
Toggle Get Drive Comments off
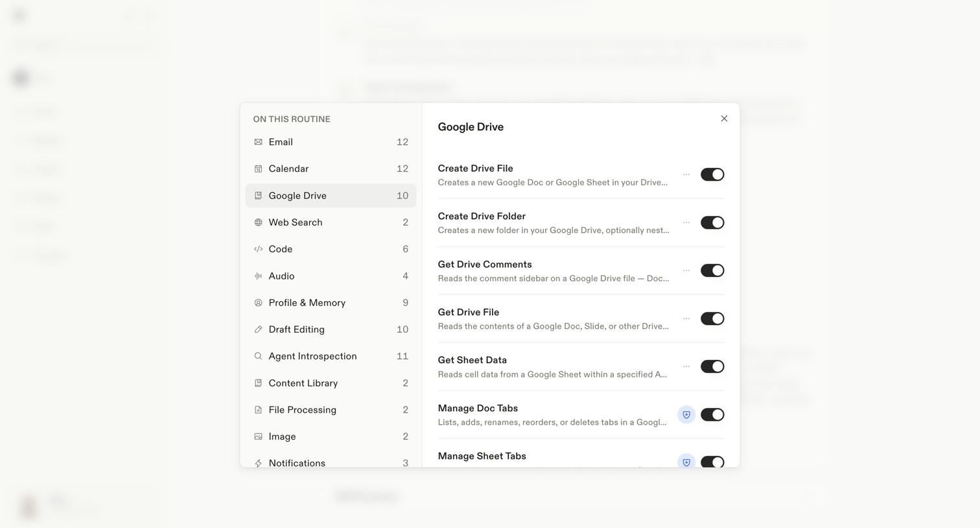pyautogui.click(x=712, y=270)
